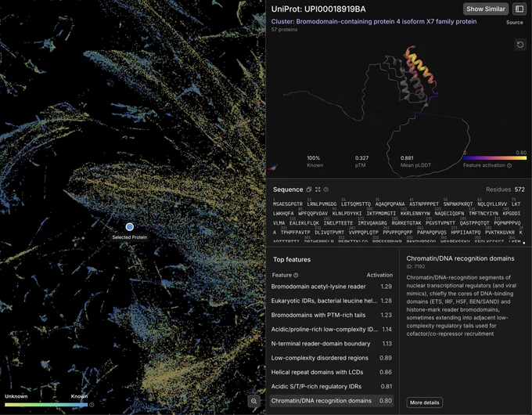Select the Bromodomain acetyl-lysine reader feature
Image resolution: width=532 pixels, height=415 pixels.
click(x=332, y=287)
